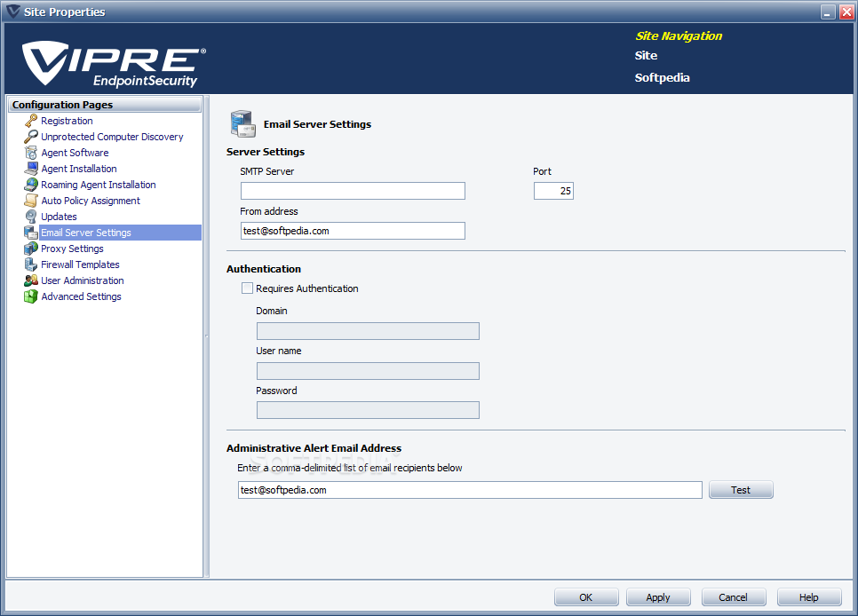
Task: Go to the Agent Installation page
Action: pos(79,169)
